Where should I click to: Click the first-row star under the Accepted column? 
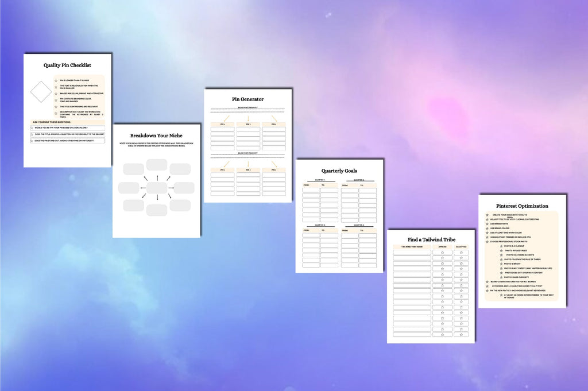point(461,252)
